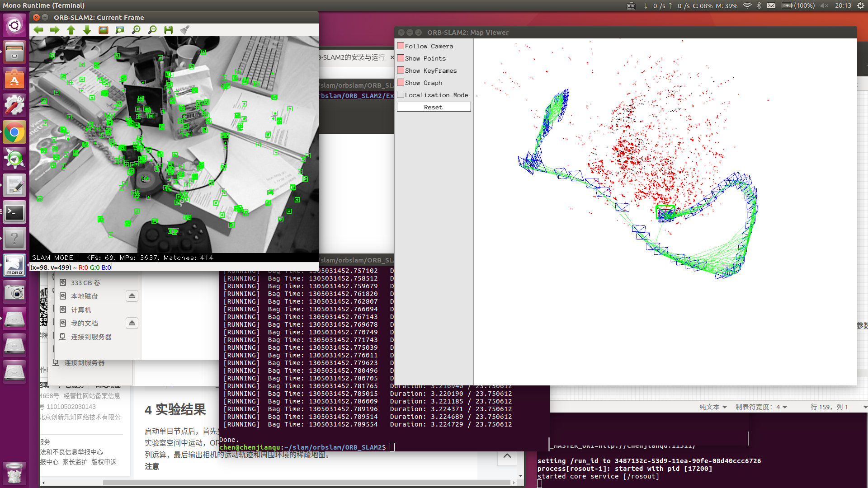Open the mail indicator menu
Screen dimensions: 868x488
point(771,5)
